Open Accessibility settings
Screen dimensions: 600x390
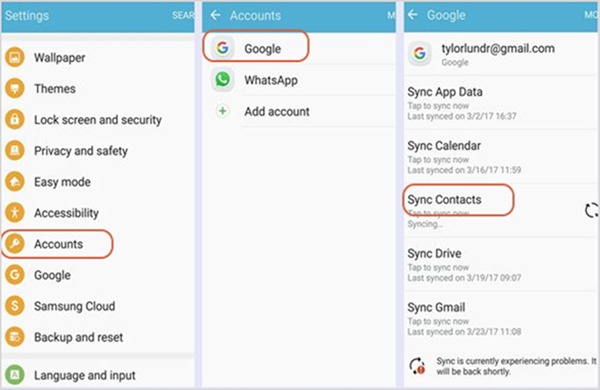pyautogui.click(x=98, y=212)
